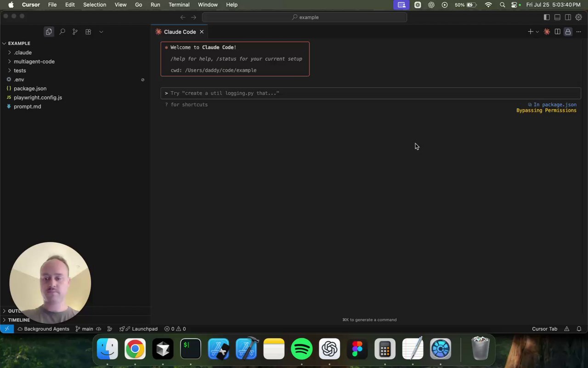This screenshot has width=588, height=368.
Task: Open the Terminal menu
Action: [179, 5]
